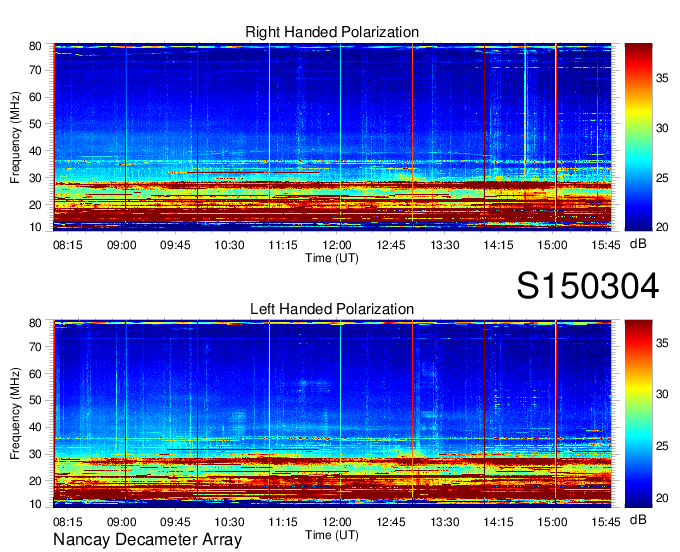Click the "30" dB tick on the Left Handed colorbar
The height and width of the screenshot is (552, 680).
coord(662,394)
